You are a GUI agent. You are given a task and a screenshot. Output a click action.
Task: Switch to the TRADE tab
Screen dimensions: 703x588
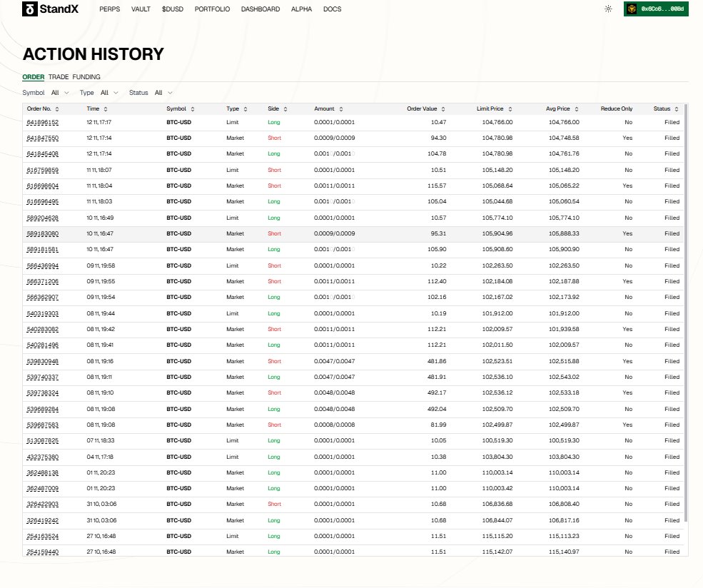(58, 76)
